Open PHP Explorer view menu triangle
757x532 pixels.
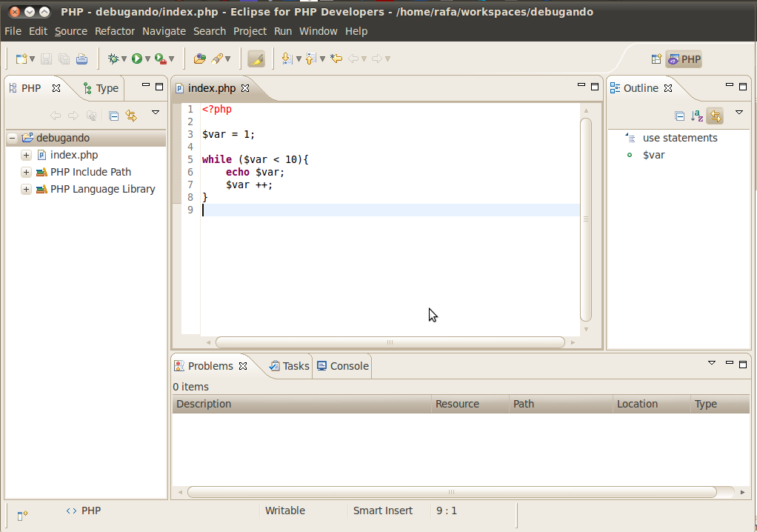click(156, 113)
